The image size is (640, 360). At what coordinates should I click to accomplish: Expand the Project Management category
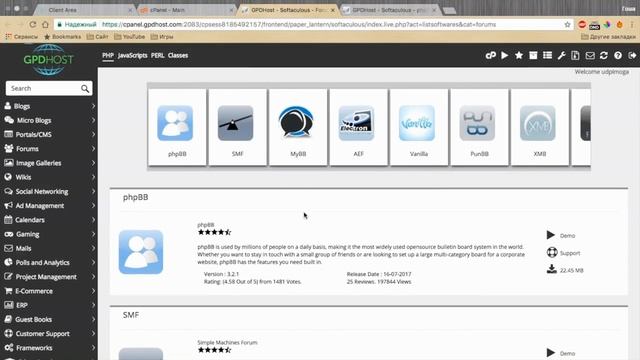[x=49, y=277]
